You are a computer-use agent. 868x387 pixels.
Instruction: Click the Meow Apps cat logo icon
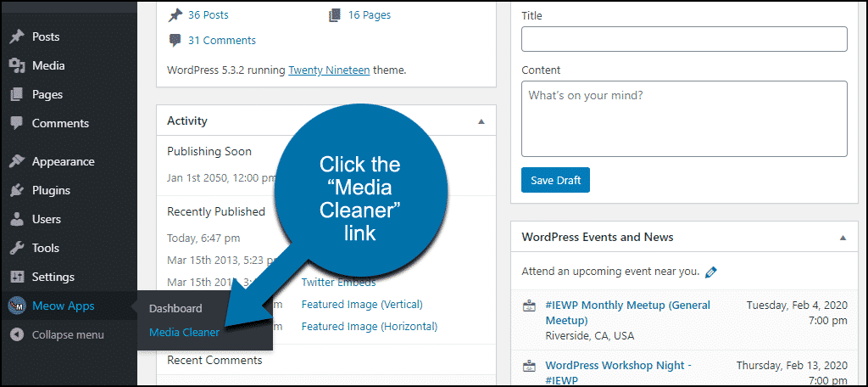pyautogui.click(x=17, y=306)
